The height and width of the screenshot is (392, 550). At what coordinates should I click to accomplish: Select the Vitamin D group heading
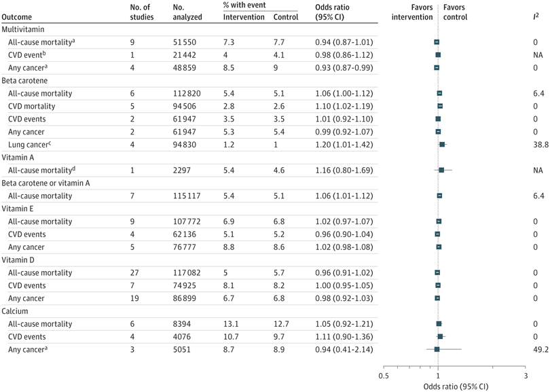(x=18, y=260)
